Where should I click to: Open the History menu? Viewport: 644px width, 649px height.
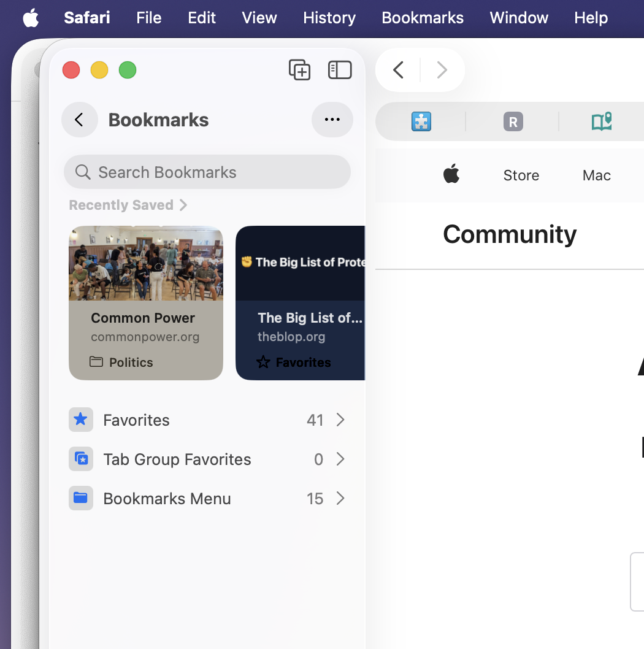pos(329,18)
